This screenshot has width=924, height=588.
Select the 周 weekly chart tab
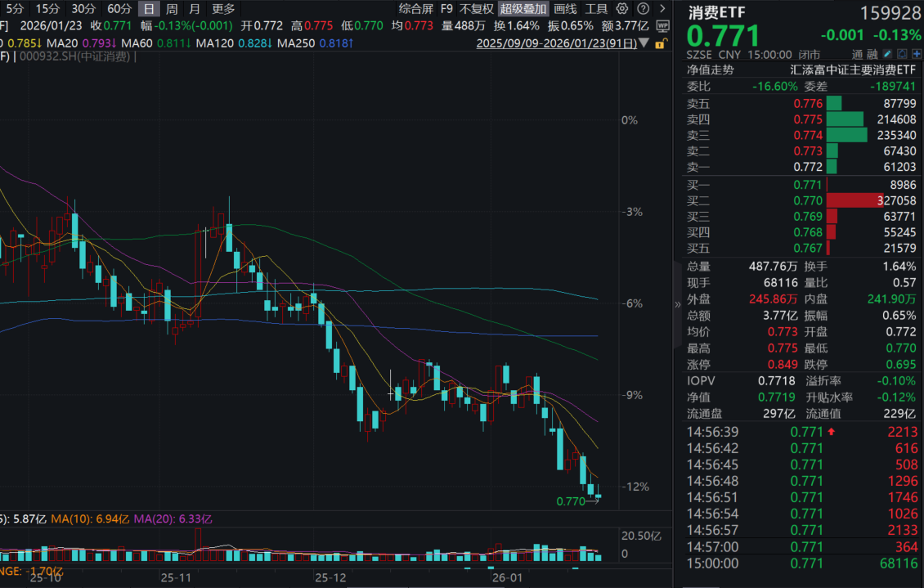[172, 9]
